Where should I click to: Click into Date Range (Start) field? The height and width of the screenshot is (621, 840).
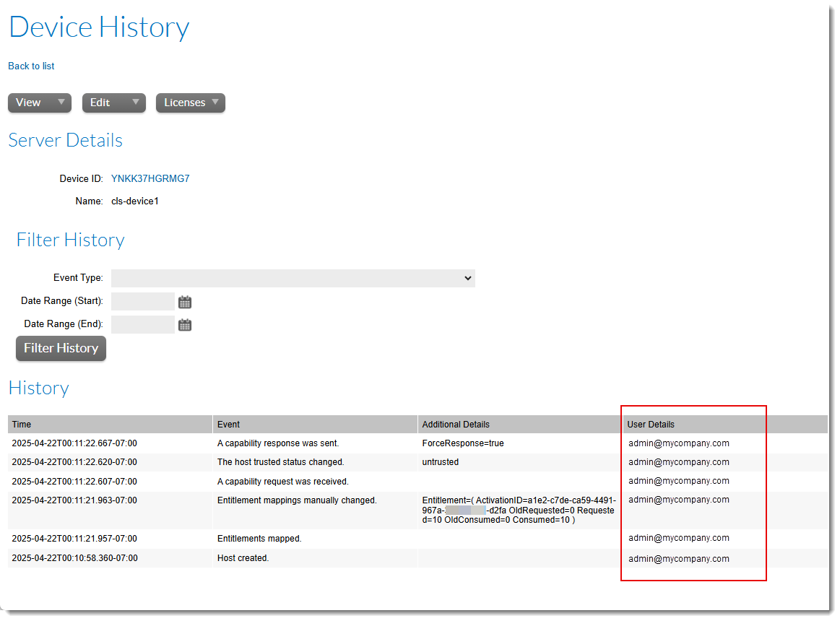(x=143, y=301)
